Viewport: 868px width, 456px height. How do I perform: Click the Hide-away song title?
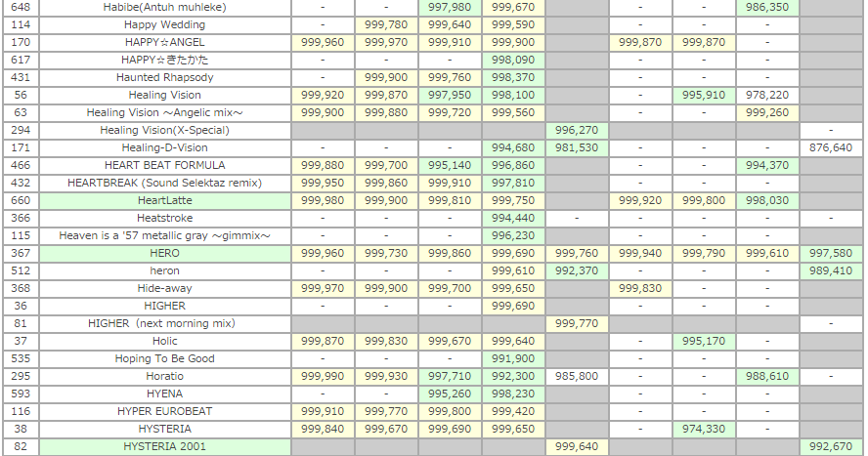(x=165, y=288)
